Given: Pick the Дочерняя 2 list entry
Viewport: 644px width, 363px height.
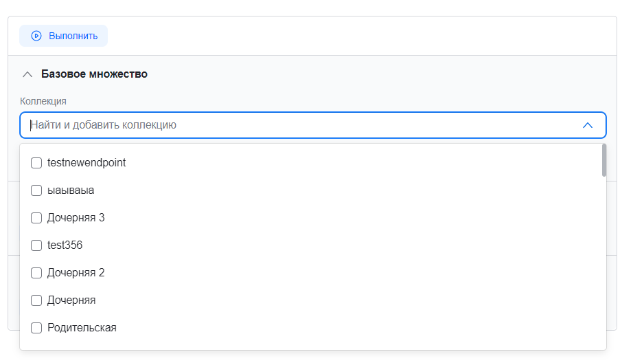Looking at the screenshot, I should point(76,273).
